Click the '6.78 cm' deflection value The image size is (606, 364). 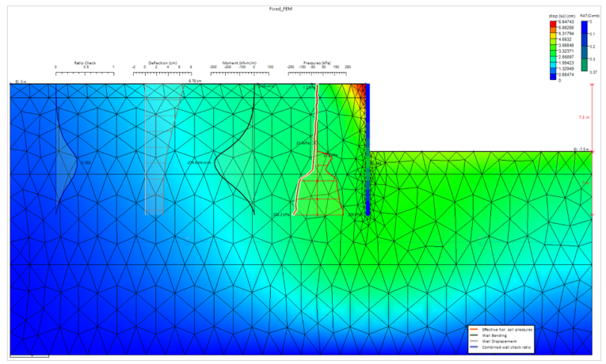(x=195, y=81)
